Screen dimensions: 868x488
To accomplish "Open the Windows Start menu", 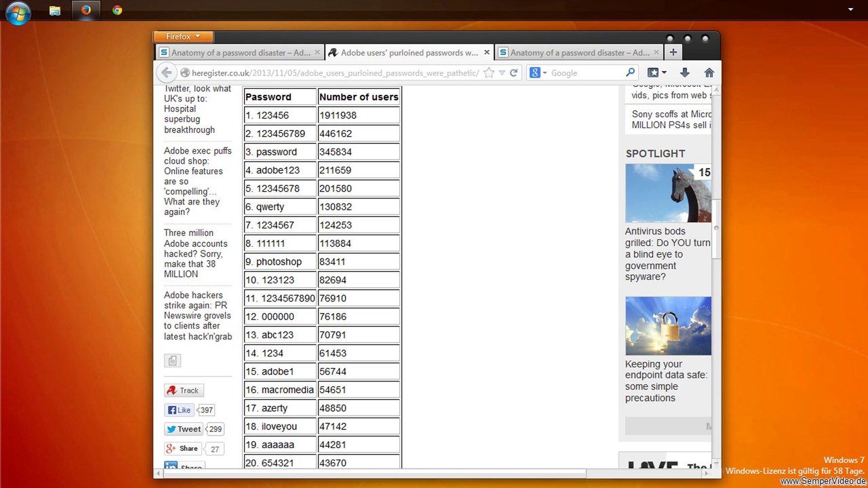I will (x=18, y=12).
